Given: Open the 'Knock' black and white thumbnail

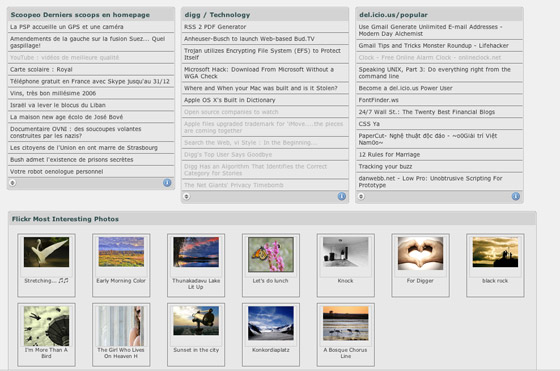Looking at the screenshot, I should (x=345, y=252).
